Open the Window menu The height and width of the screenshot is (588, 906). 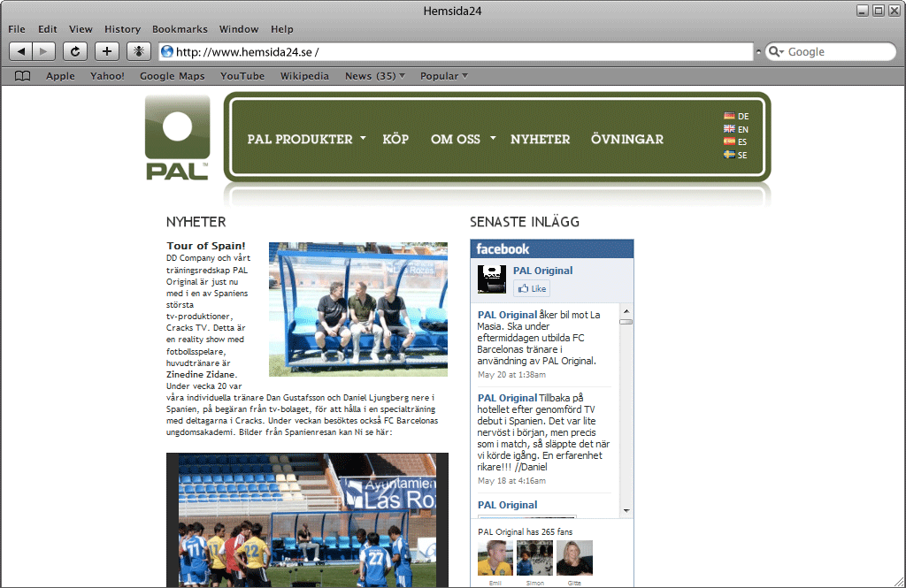239,29
